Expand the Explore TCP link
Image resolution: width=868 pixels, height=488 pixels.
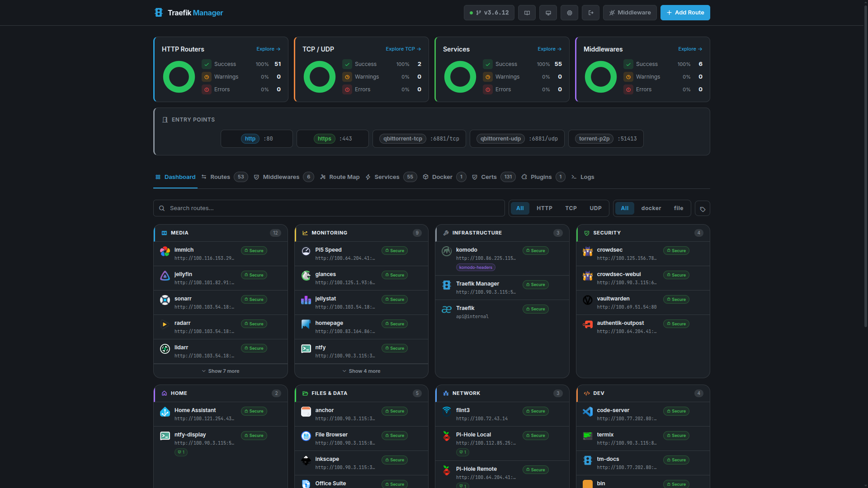tap(403, 49)
